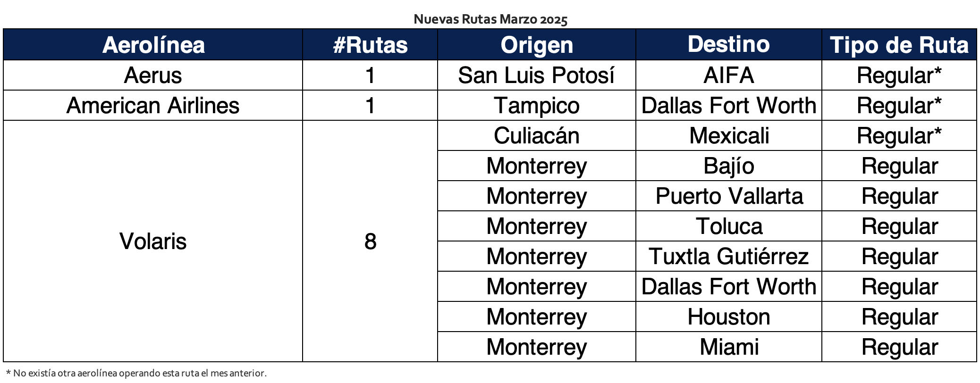Select the Tuxtla Gutiérrez destination cell
Viewport: 980px width, 383px height.
[x=728, y=257]
